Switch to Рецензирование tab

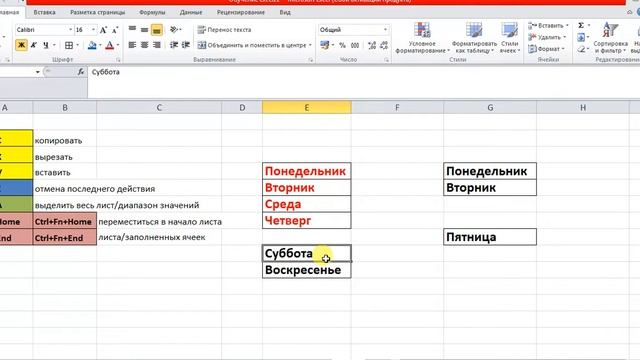(241, 12)
